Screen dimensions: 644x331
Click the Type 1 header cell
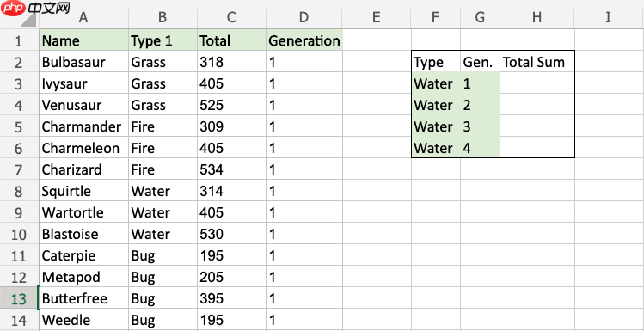click(163, 40)
